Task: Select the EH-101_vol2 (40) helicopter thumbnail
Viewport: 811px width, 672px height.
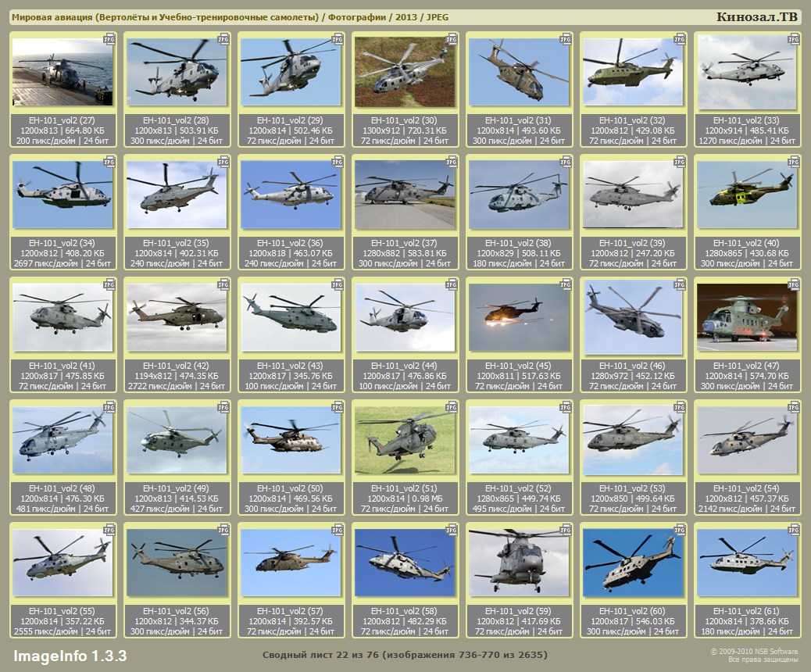Action: [747, 195]
